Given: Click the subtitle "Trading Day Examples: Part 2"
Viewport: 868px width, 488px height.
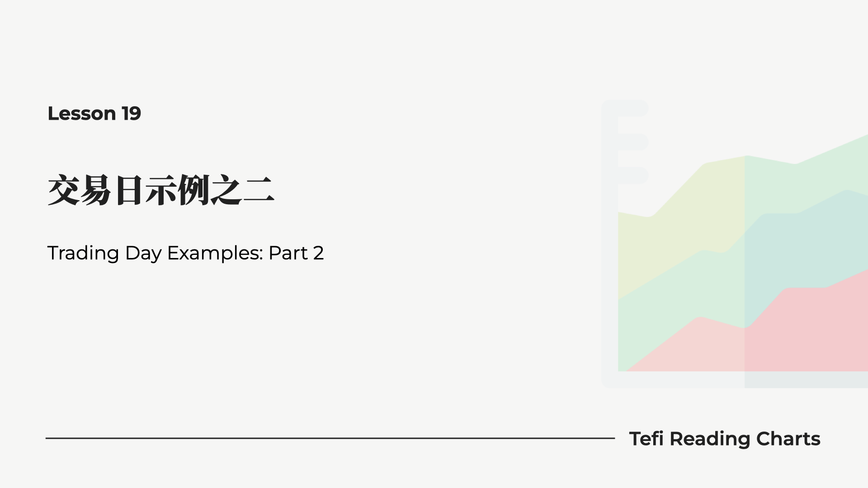Looking at the screenshot, I should point(185,253).
